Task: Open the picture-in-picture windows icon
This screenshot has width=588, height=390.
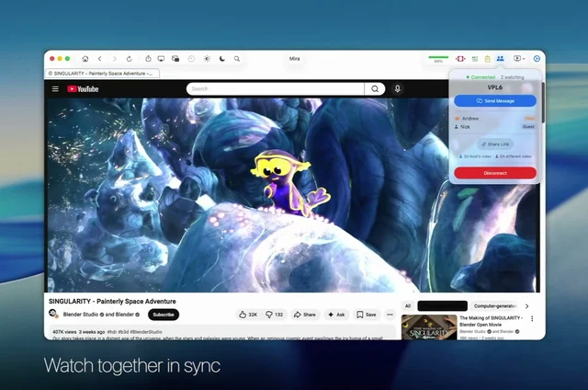Action: (x=175, y=59)
